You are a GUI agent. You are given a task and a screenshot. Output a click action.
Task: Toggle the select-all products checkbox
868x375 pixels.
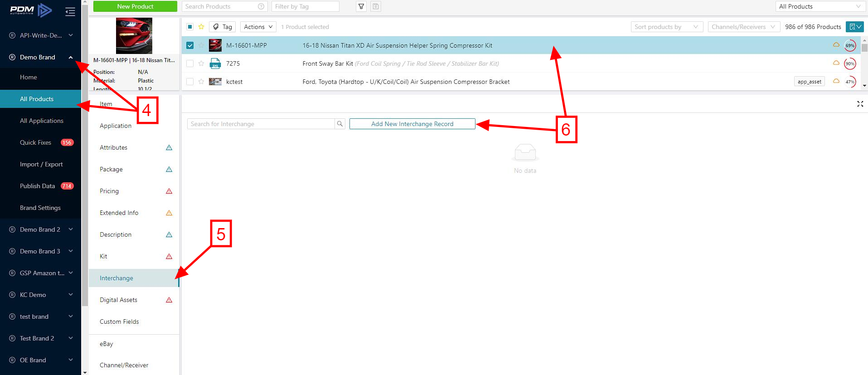click(x=190, y=27)
